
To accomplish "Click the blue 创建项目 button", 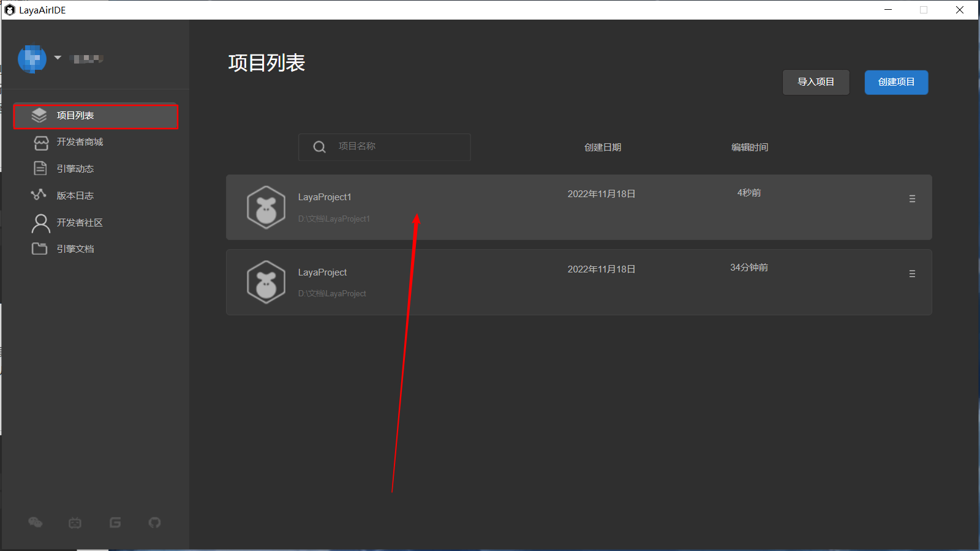I will [896, 82].
